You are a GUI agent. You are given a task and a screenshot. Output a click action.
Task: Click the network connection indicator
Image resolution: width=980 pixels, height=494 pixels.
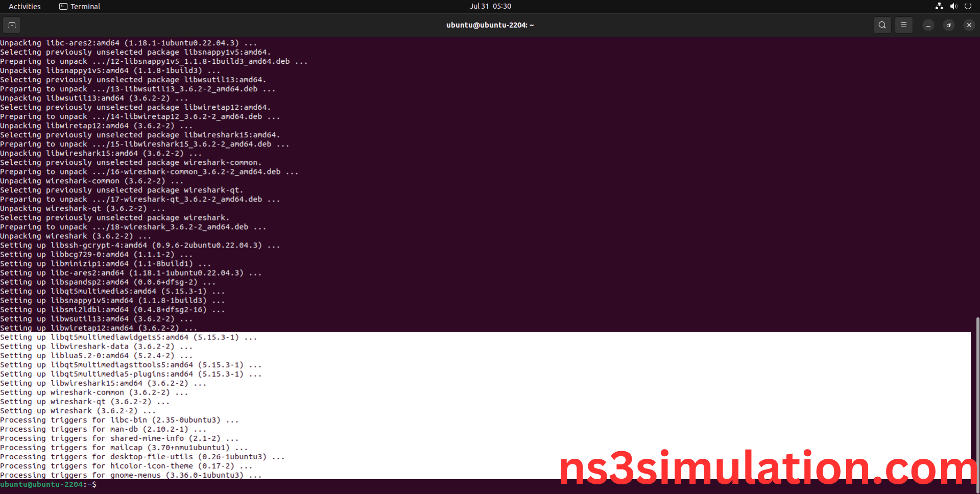939,6
